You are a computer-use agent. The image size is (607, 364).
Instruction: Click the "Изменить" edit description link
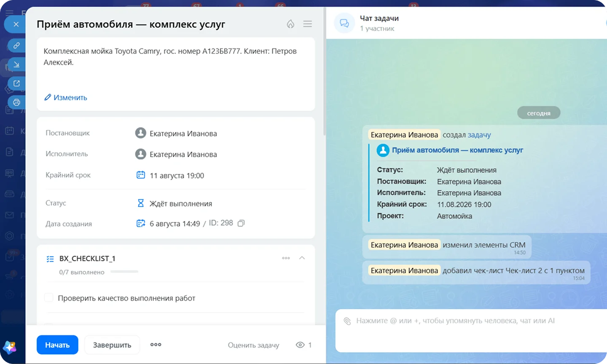(66, 97)
